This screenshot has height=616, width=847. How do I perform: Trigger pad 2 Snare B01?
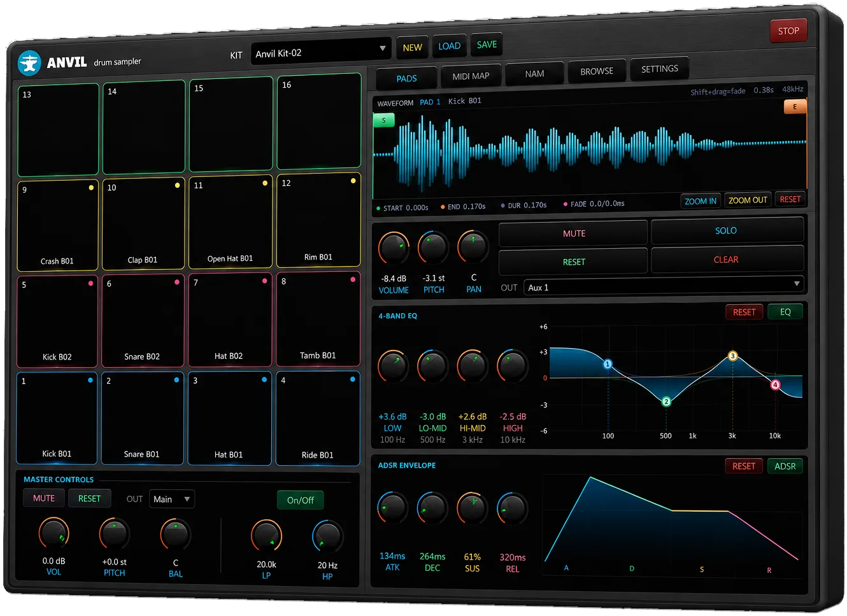click(x=142, y=418)
